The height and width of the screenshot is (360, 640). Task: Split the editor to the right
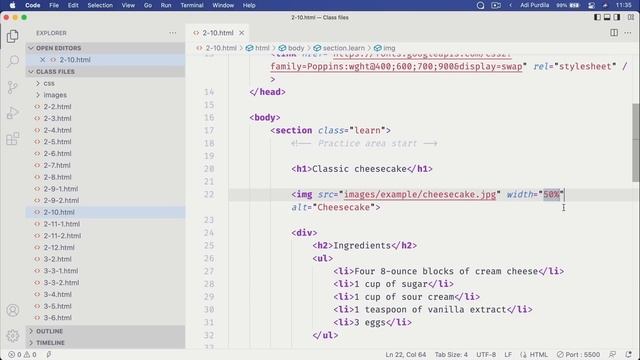click(614, 33)
